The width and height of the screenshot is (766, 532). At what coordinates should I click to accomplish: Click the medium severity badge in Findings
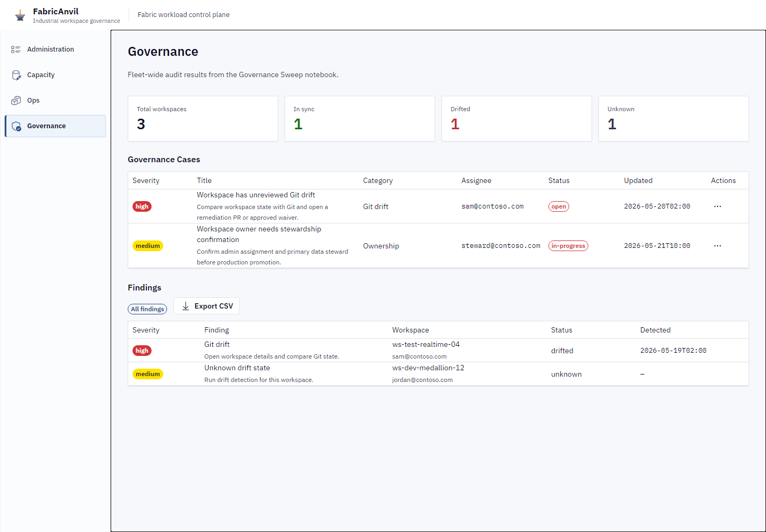pyautogui.click(x=148, y=374)
